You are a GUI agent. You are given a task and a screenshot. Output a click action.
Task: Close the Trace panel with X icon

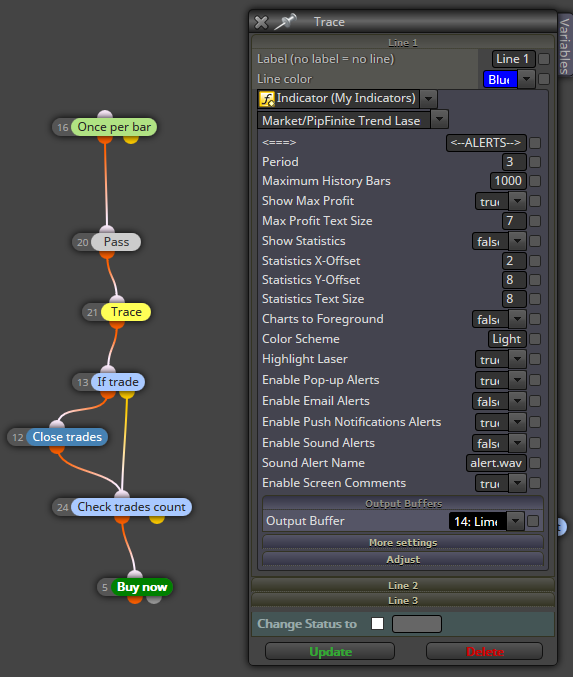point(261,22)
